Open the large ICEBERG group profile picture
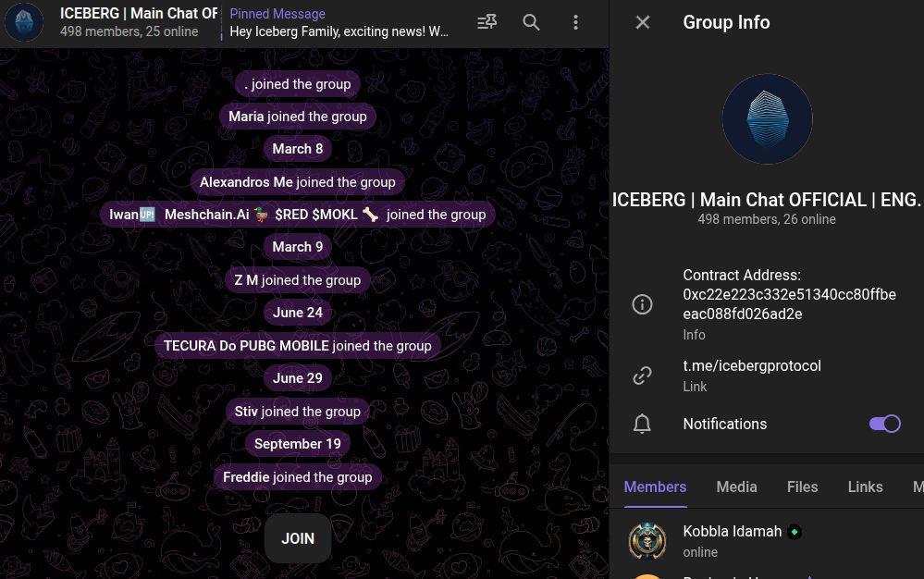Screen dimensions: 924x579 coord(768,119)
